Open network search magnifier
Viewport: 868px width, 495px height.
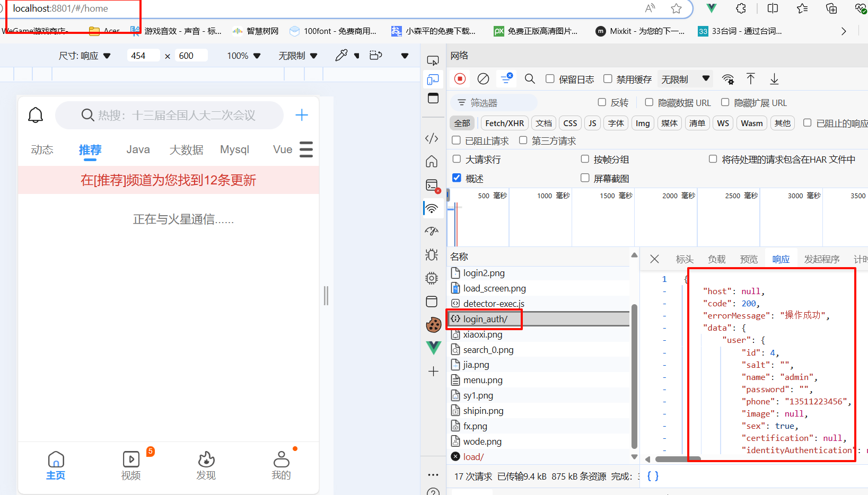[530, 79]
